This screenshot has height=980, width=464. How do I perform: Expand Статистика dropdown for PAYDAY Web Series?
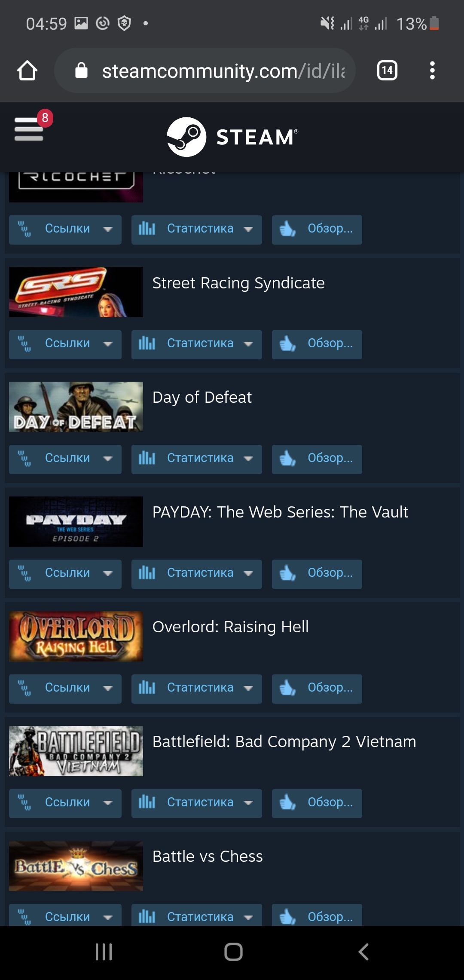point(197,574)
